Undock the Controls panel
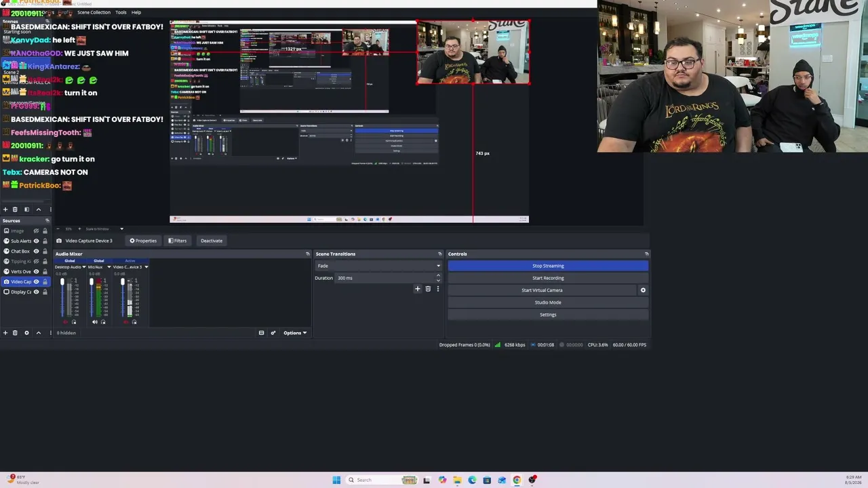 (646, 254)
